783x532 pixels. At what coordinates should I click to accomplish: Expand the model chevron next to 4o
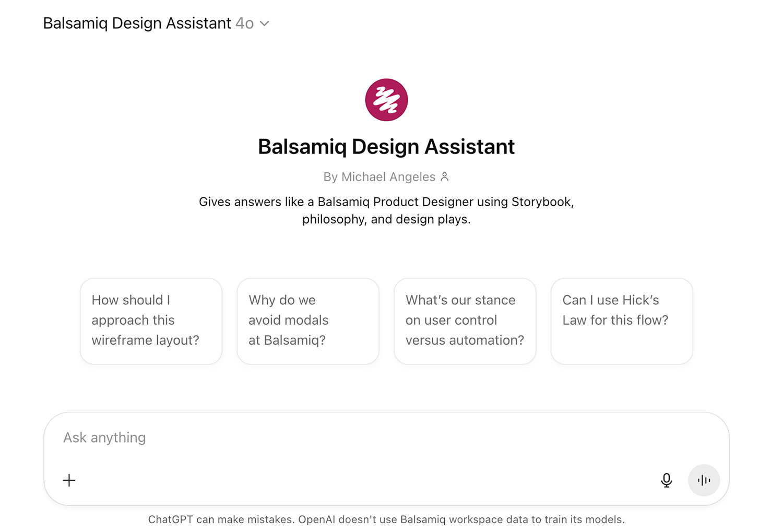point(265,23)
